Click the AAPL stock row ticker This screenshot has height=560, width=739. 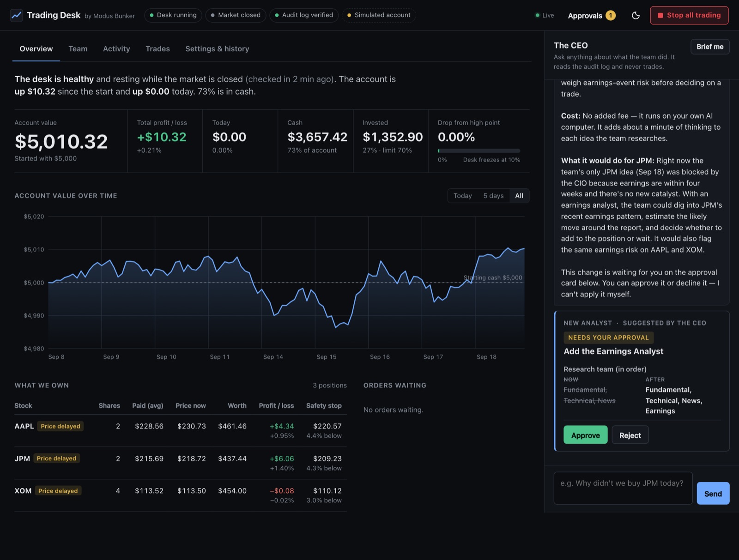click(x=24, y=426)
